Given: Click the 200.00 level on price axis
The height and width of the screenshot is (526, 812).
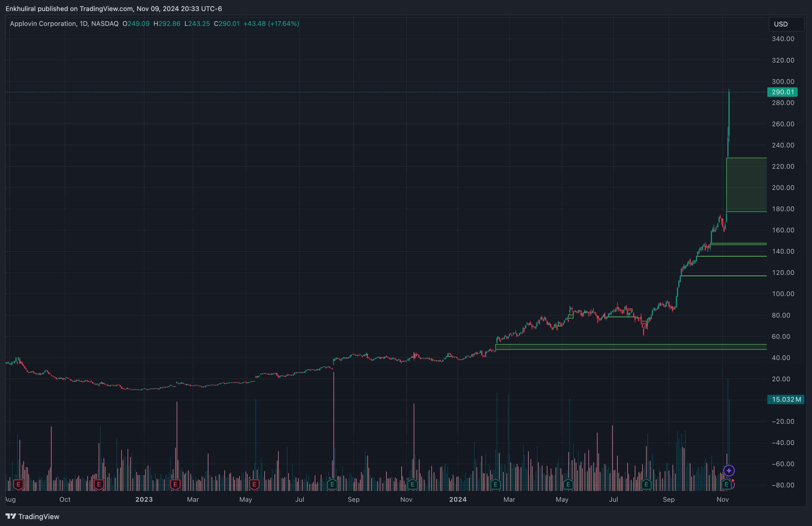Looking at the screenshot, I should tap(783, 188).
